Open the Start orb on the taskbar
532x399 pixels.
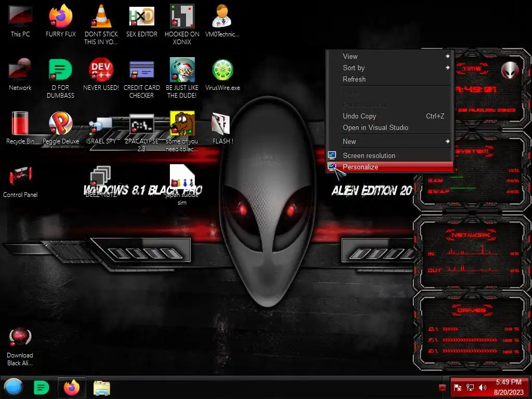tap(13, 387)
